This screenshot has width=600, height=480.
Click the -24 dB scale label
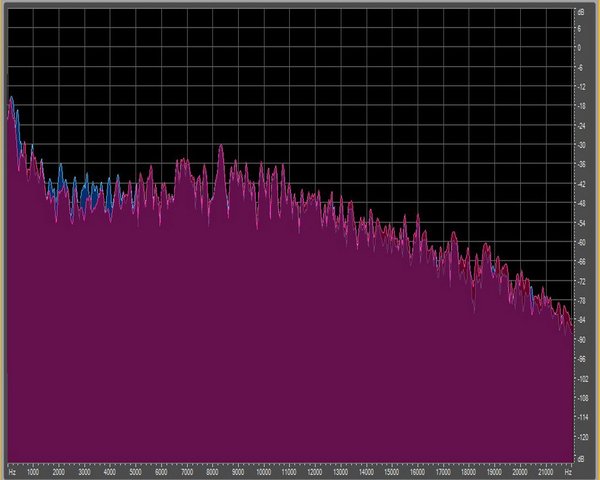coord(581,126)
